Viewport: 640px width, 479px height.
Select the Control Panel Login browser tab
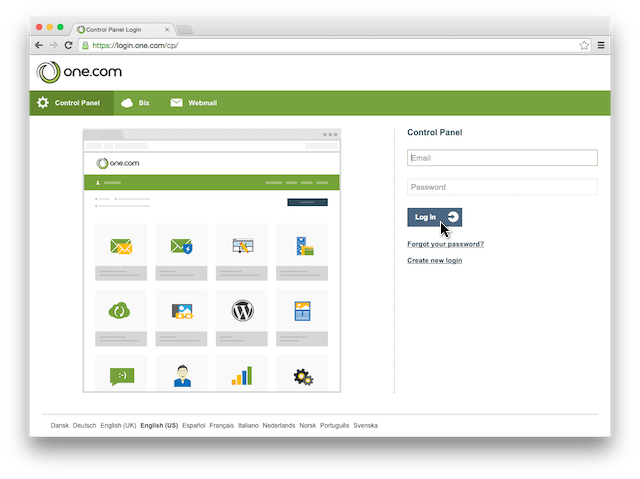click(x=122, y=29)
